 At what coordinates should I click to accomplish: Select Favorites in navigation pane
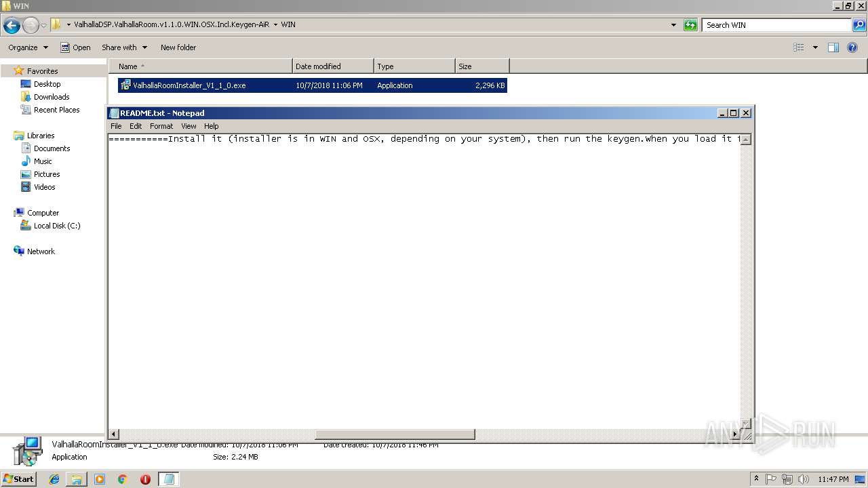42,71
